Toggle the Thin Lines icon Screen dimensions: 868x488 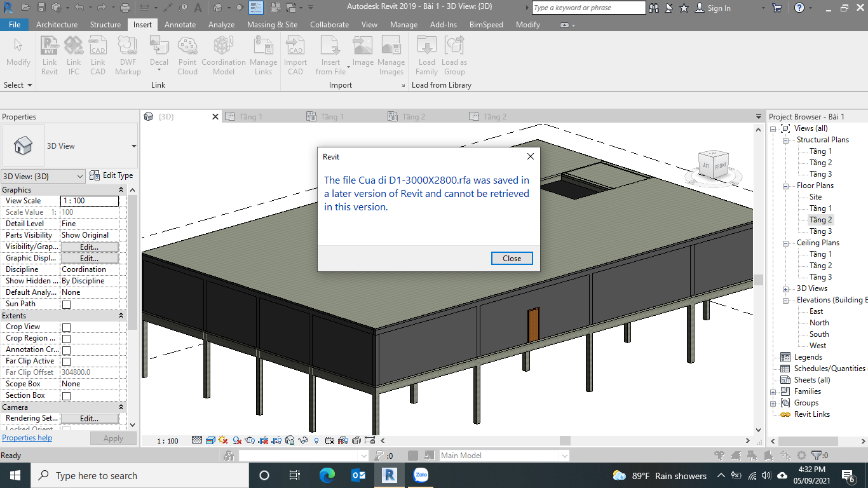click(256, 8)
